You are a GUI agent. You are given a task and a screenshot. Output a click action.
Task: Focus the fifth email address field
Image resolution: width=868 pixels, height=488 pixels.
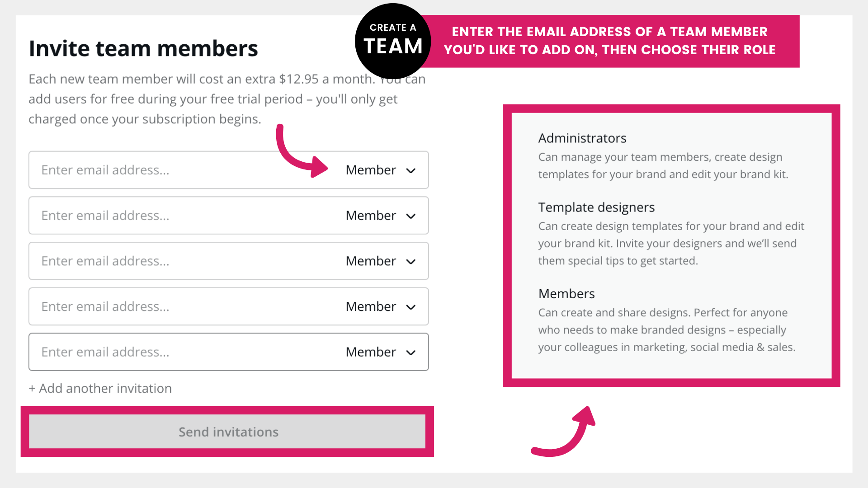pyautogui.click(x=181, y=352)
